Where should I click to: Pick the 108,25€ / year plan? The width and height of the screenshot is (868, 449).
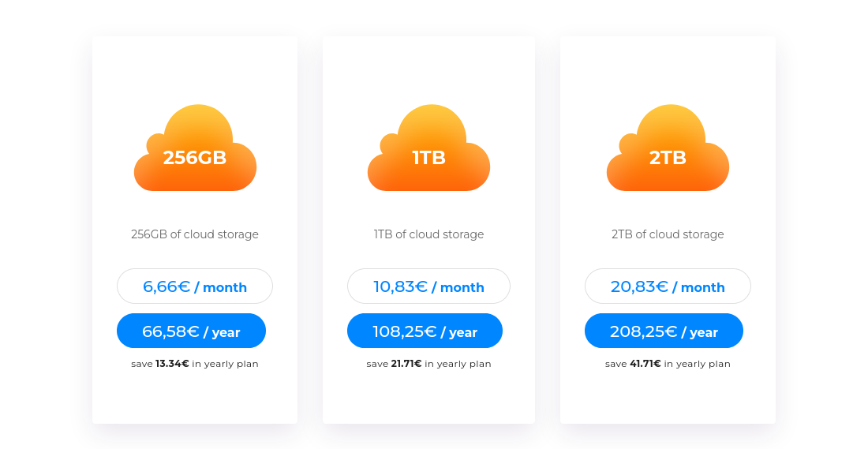[425, 331]
